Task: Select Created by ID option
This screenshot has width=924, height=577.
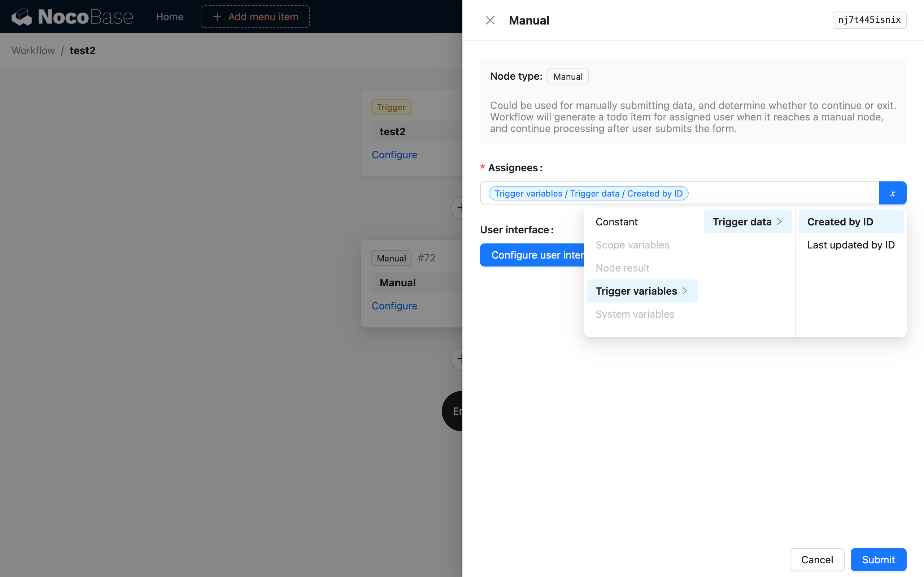Action: [x=840, y=221]
